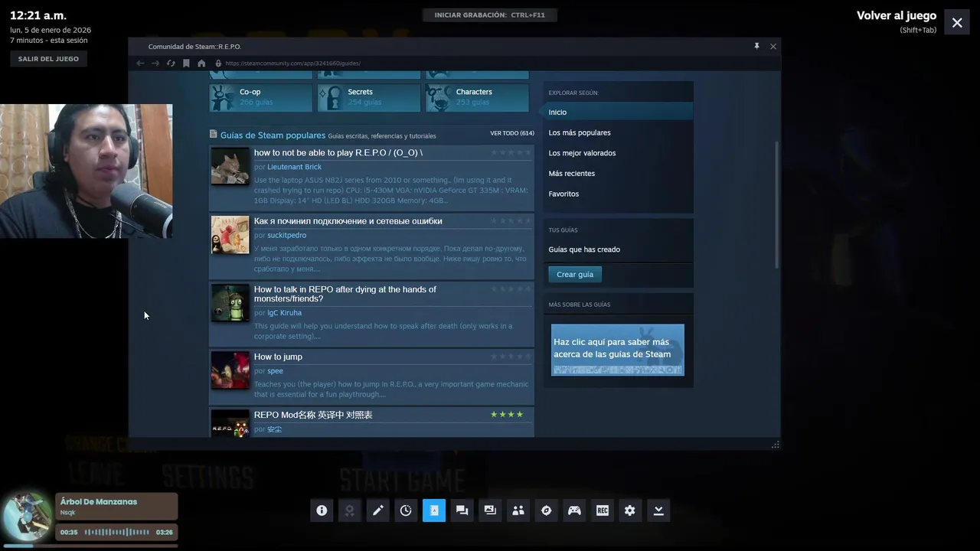
Task: Open the notes pencil tool
Action: pyautogui.click(x=378, y=510)
